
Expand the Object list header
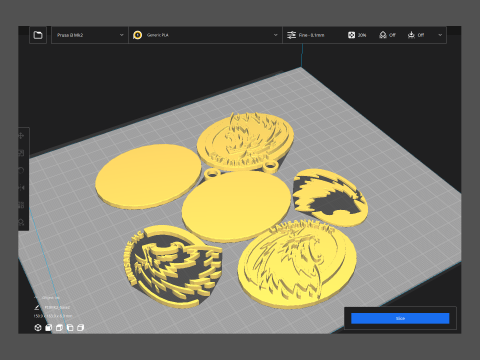tap(47, 298)
